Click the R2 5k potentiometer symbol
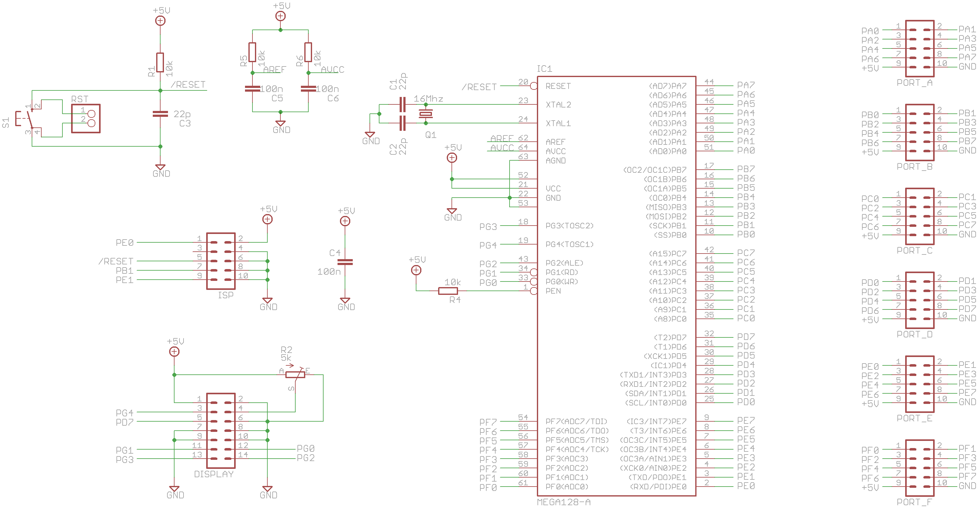This screenshot has width=980, height=508. click(295, 375)
